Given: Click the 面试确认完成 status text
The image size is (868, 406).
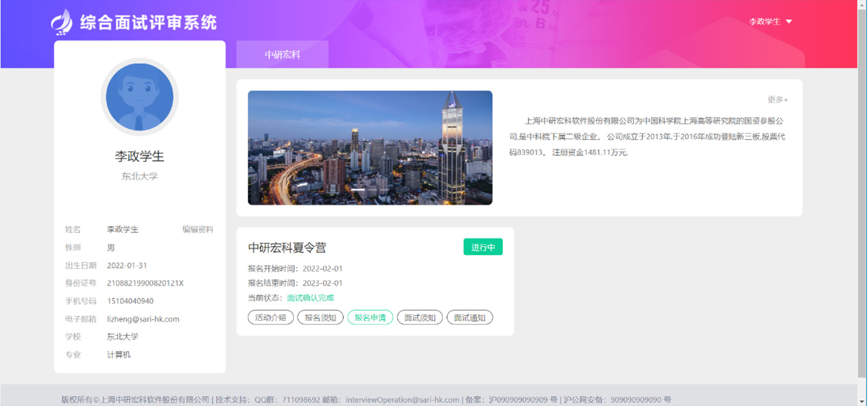Looking at the screenshot, I should (311, 298).
